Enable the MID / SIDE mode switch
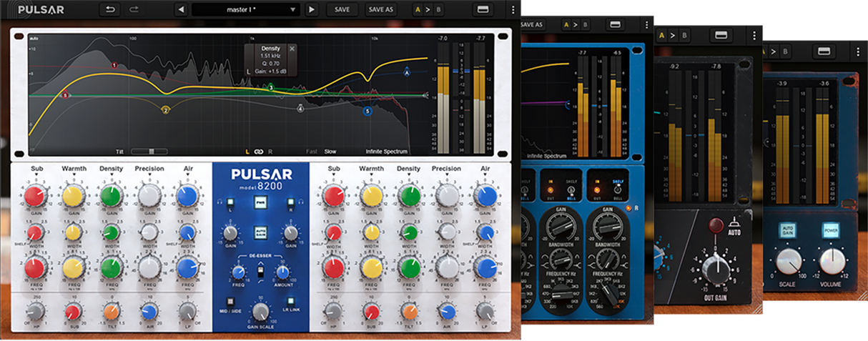Viewport: 868px width, 341px height. 231,301
